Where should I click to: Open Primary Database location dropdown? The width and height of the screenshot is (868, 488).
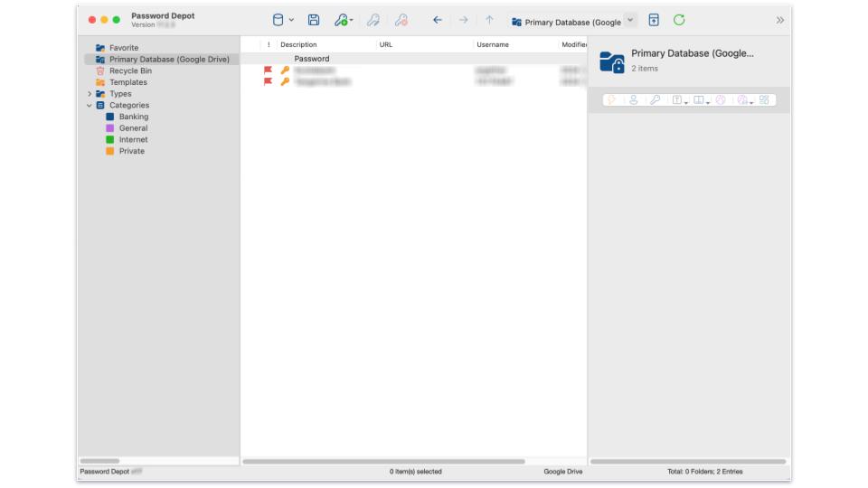(x=630, y=21)
